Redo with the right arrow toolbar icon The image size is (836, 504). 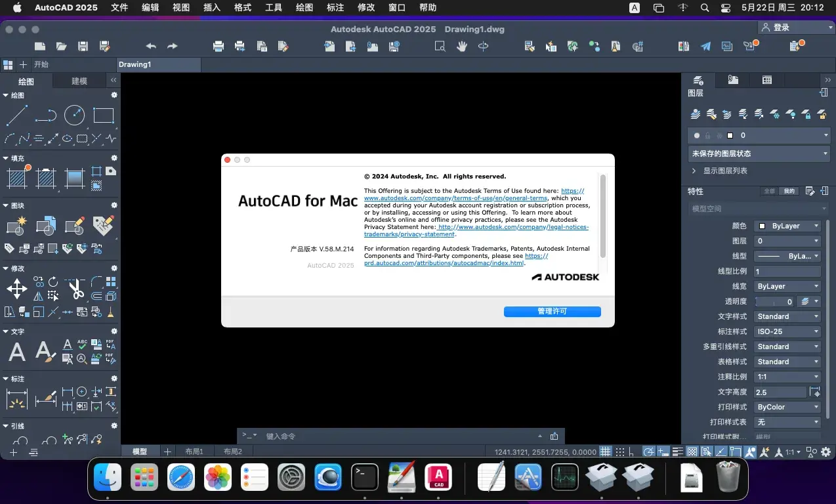[173, 46]
